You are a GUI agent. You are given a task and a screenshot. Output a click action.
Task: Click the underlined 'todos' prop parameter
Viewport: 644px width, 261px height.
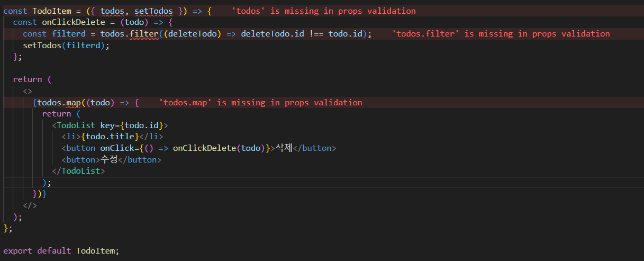click(x=112, y=11)
